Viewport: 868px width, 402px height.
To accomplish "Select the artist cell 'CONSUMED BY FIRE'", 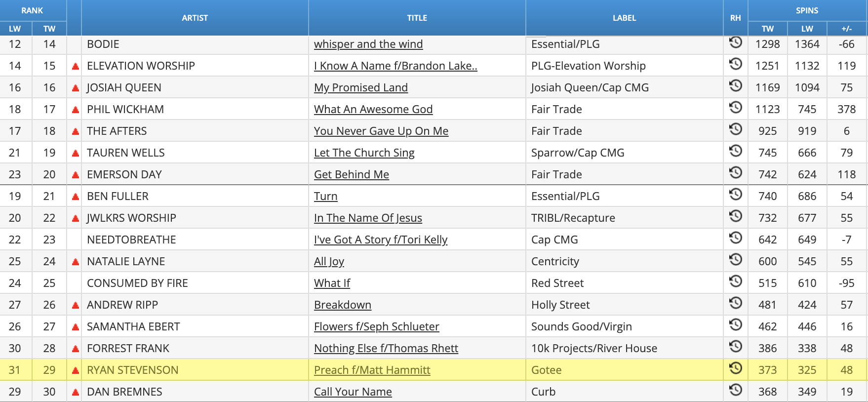I will 195,283.
